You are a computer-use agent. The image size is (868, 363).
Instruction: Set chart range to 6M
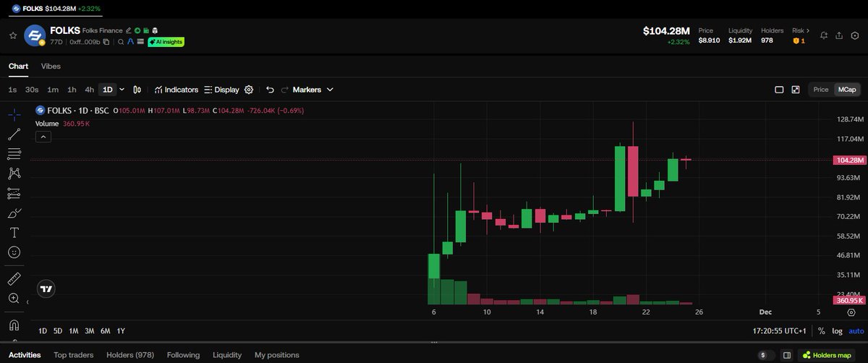pyautogui.click(x=106, y=330)
